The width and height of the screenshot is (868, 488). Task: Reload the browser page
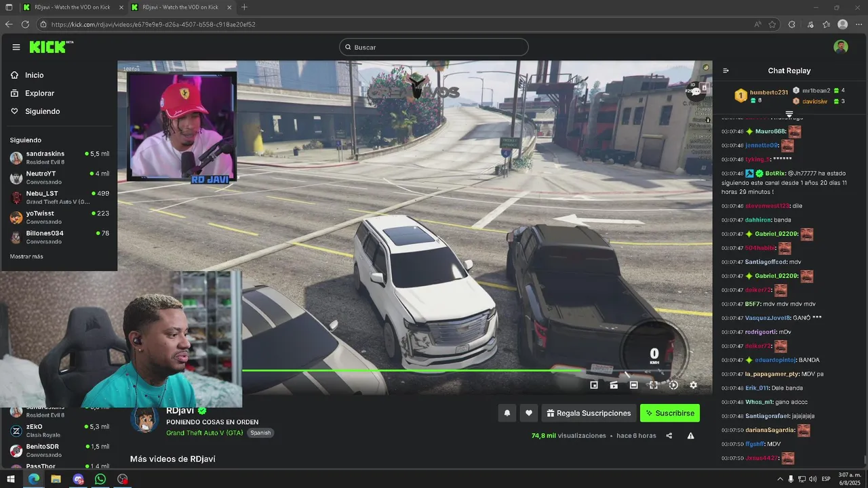coord(25,24)
